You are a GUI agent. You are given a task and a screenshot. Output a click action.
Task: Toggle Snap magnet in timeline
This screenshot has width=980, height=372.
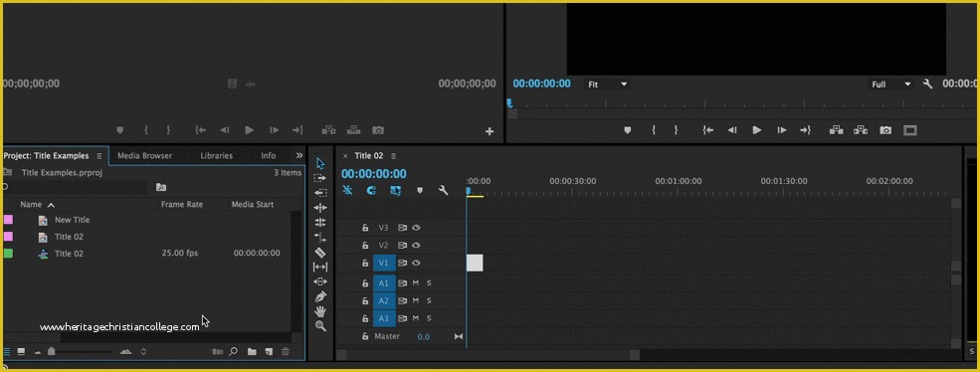[371, 191]
